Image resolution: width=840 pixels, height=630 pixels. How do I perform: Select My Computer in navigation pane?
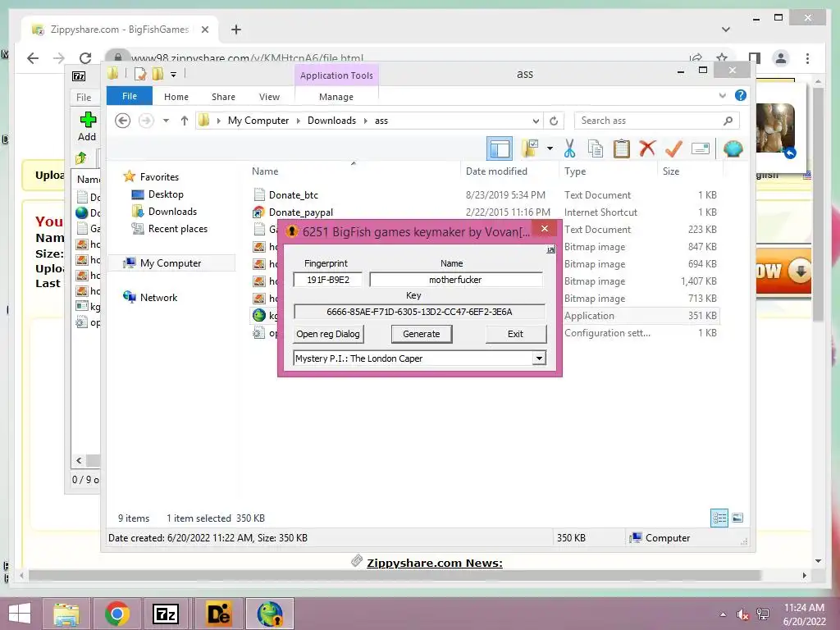point(171,263)
